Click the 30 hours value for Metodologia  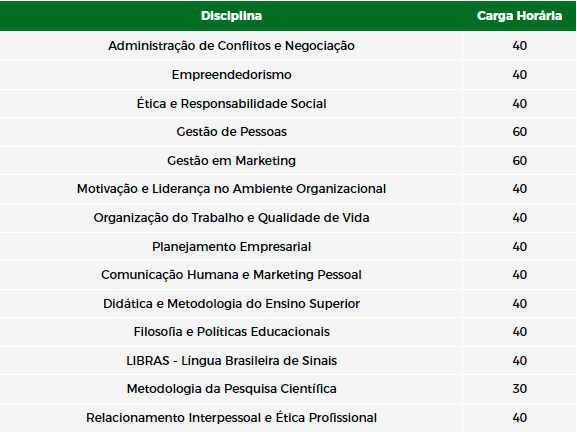[519, 389]
